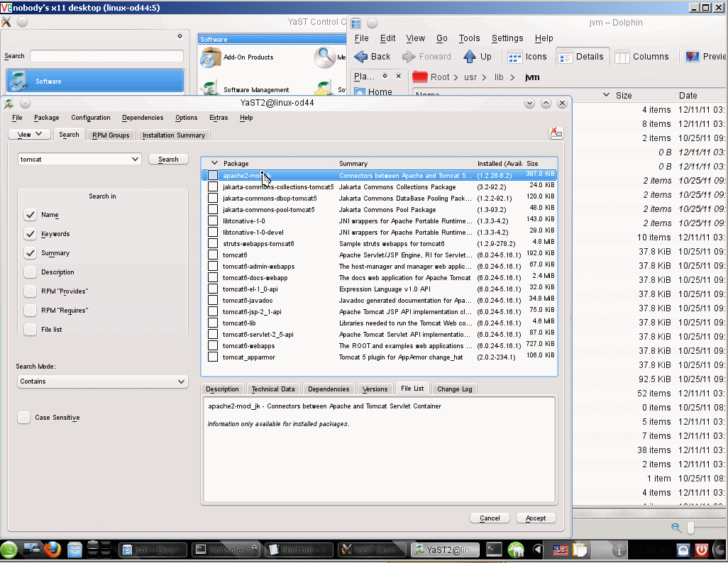
Task: Enable File list search option
Action: coord(31,329)
